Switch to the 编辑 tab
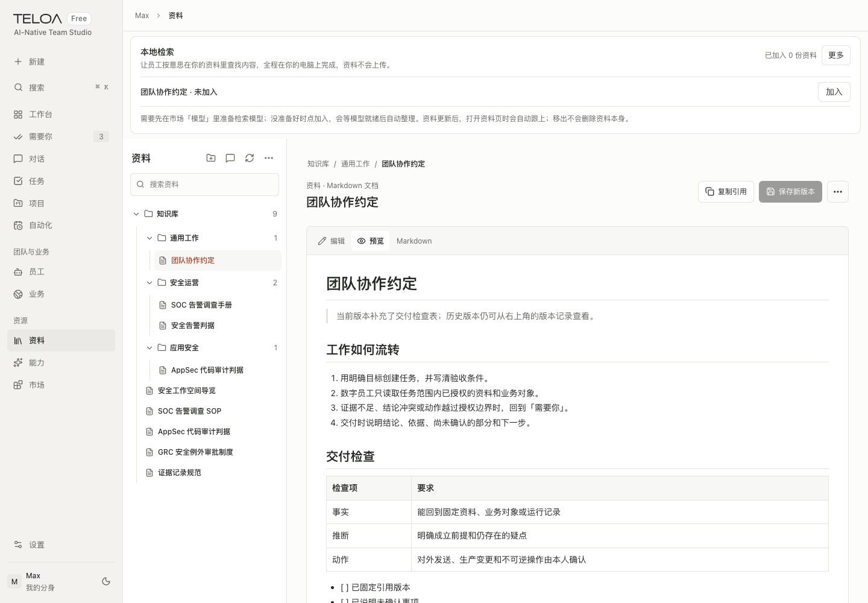This screenshot has height=603, width=868. [x=332, y=241]
